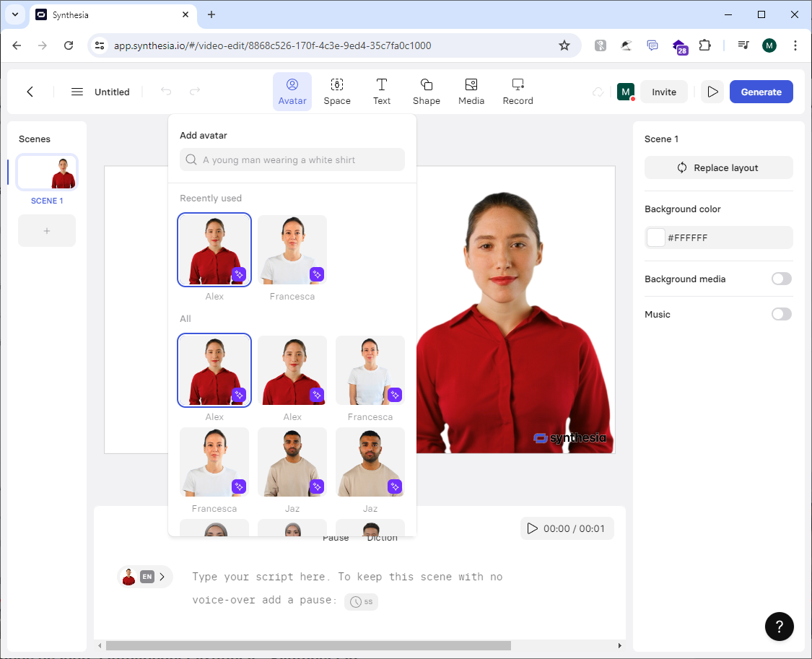The image size is (812, 659).
Task: Preview video with the play button
Action: click(712, 92)
